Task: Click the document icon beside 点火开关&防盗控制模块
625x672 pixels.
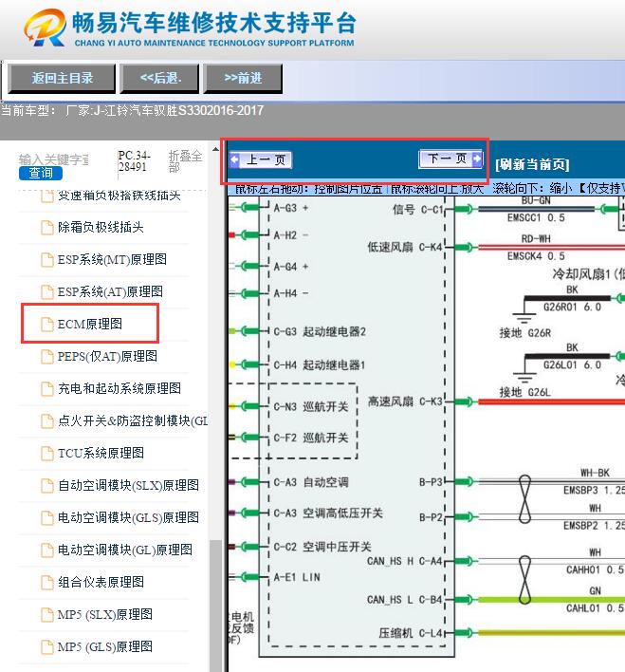Action: pos(47,421)
